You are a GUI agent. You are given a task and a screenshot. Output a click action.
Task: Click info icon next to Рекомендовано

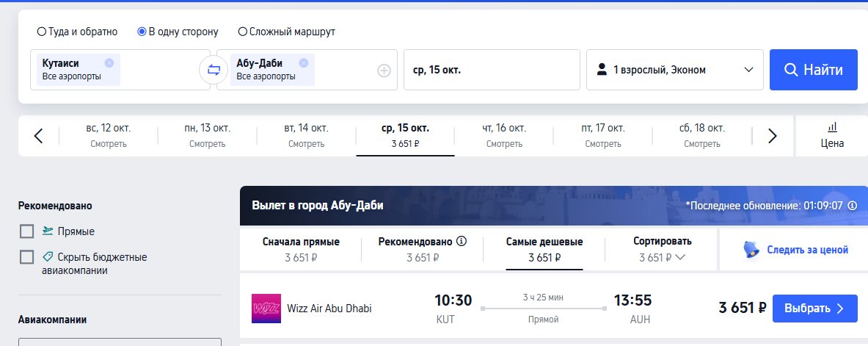click(462, 241)
